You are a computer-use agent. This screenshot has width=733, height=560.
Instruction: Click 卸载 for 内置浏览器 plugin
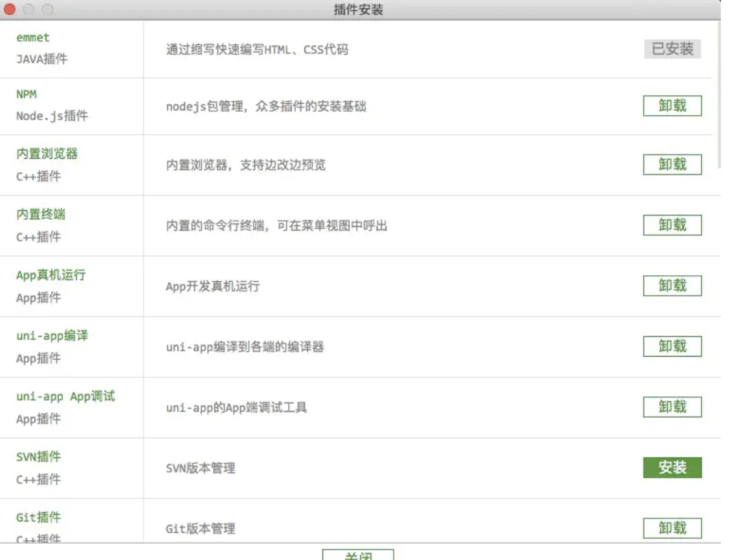[672, 164]
